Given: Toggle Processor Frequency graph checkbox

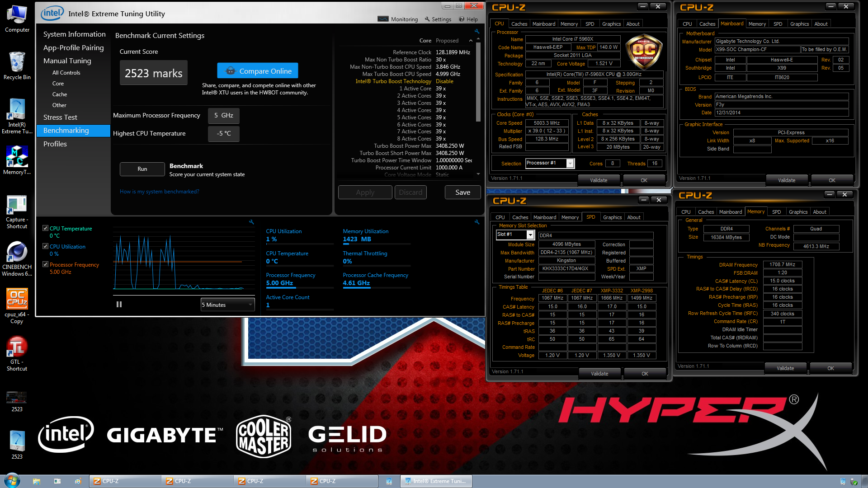Looking at the screenshot, I should 45,264.
